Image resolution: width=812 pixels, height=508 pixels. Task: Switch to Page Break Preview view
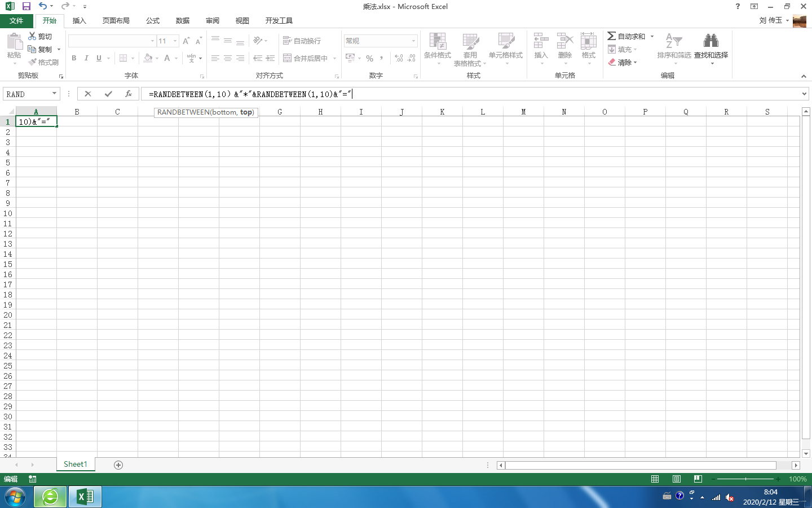(x=698, y=479)
